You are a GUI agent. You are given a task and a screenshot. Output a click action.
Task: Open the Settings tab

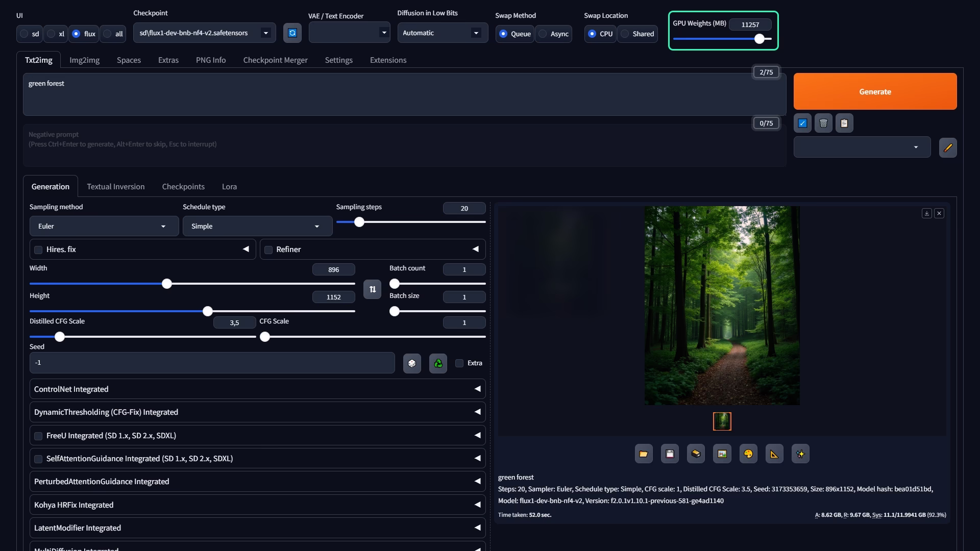338,60
